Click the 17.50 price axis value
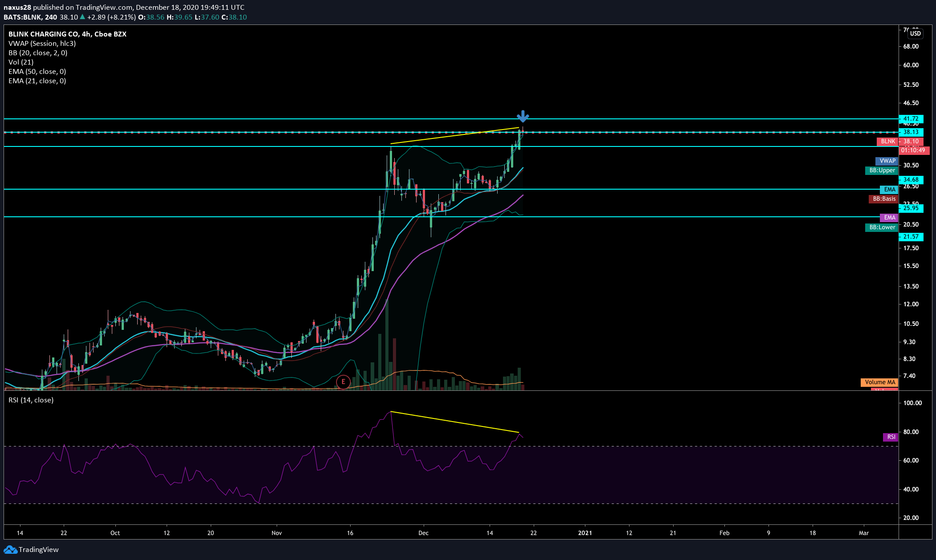 point(911,248)
